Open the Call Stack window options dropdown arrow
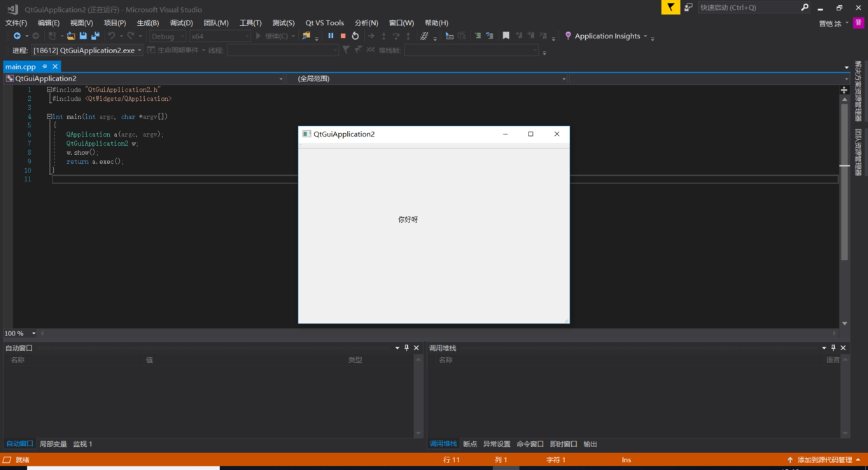The height and width of the screenshot is (470, 868). tap(824, 347)
